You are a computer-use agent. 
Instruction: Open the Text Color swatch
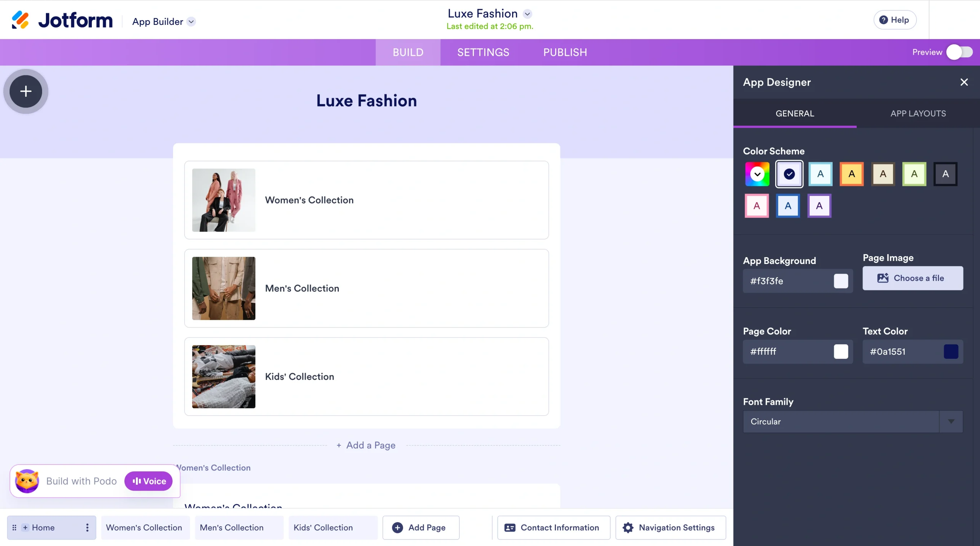[951, 352]
